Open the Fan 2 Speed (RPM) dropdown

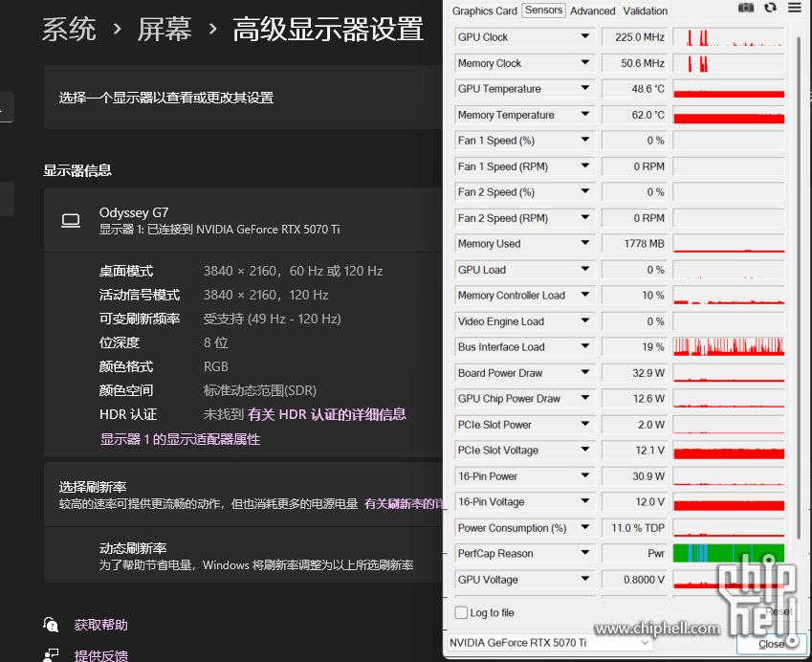[585, 217]
